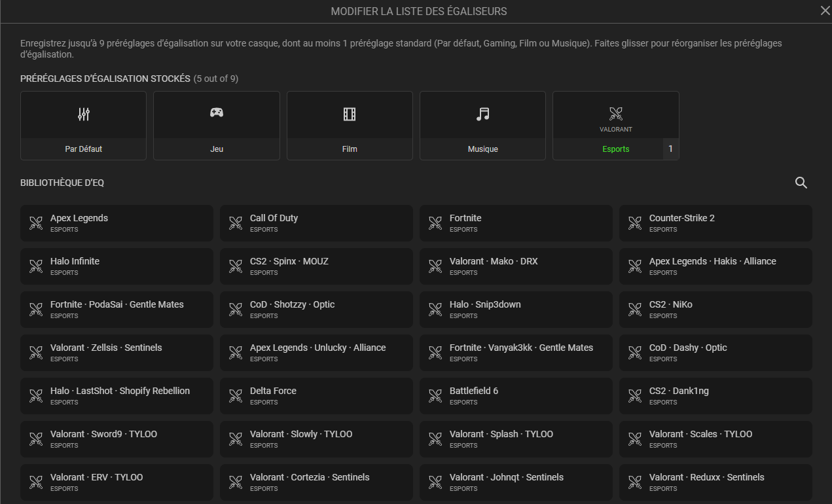Choose Valorant · Mako · DRX from library
This screenshot has height=504, width=832.
516,266
